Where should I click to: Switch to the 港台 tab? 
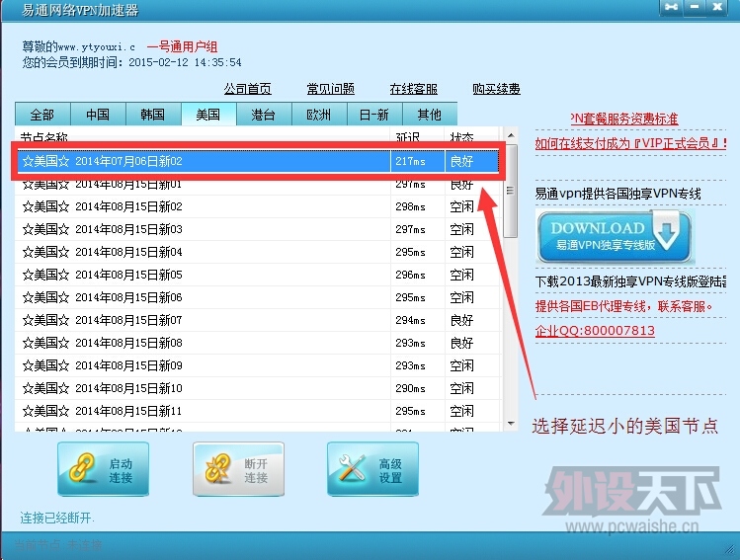(264, 115)
